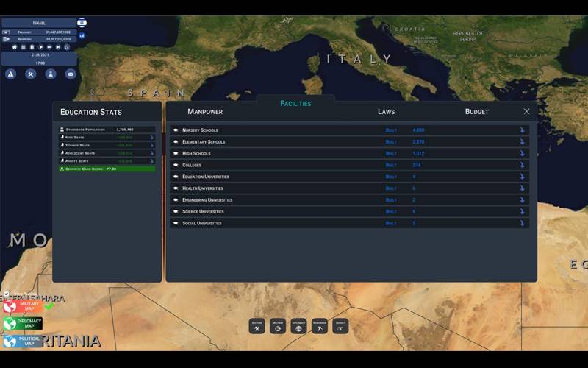This screenshot has height=368, width=588.
Task: Open the Military button in bottom toolbar
Action: (x=278, y=326)
